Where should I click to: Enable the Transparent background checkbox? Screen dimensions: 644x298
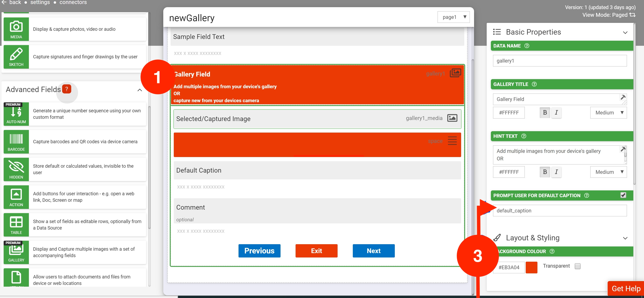tap(577, 266)
